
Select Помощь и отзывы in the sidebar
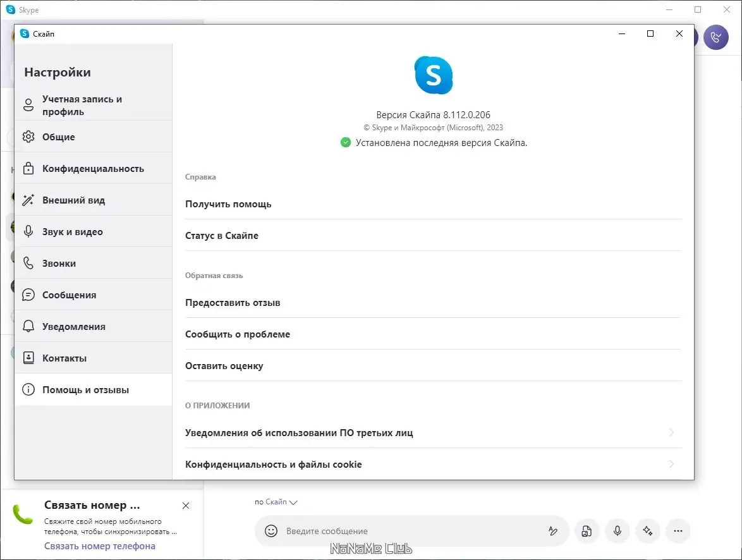(93, 389)
